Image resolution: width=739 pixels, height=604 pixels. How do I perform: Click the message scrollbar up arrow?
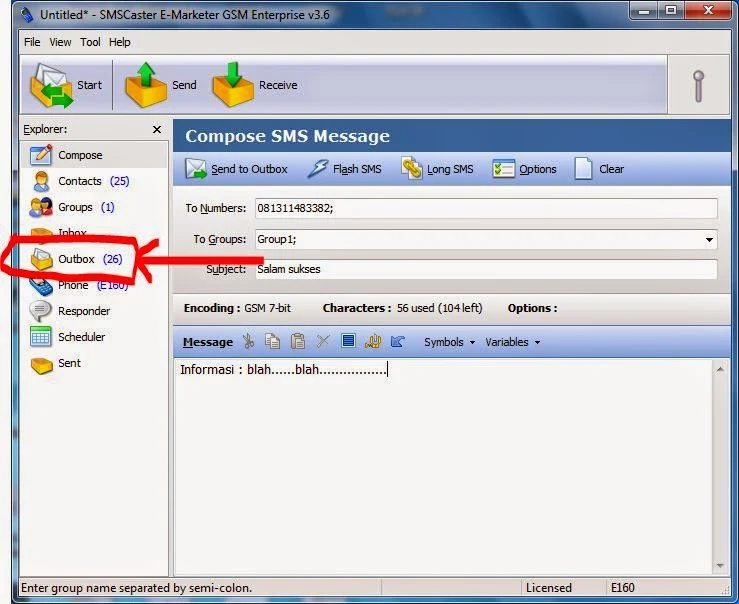point(720,370)
